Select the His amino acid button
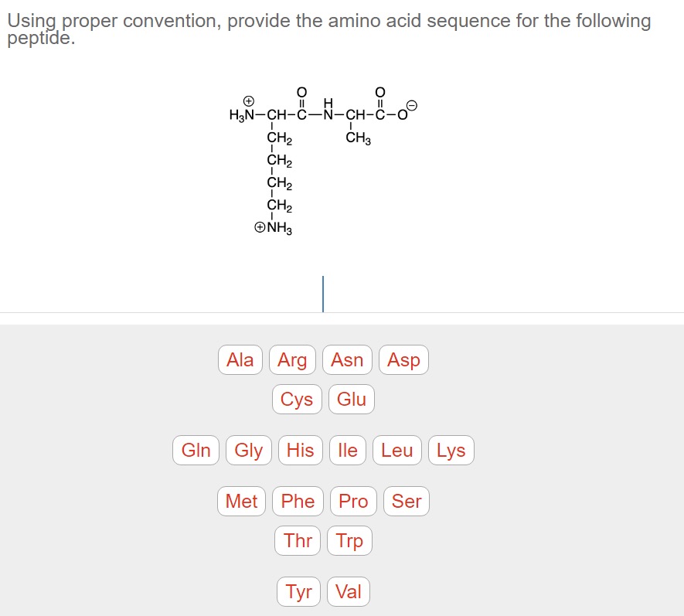The image size is (684, 616). 300,450
